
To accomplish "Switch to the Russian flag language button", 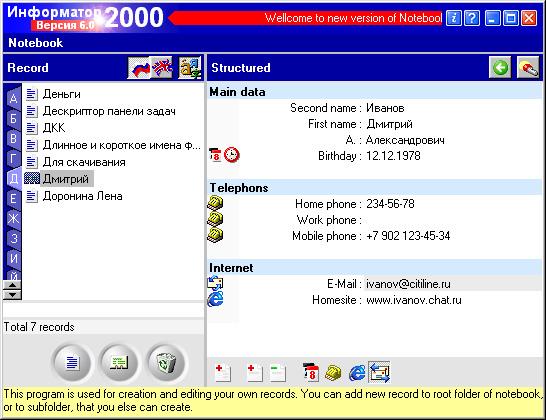I will tap(139, 68).
